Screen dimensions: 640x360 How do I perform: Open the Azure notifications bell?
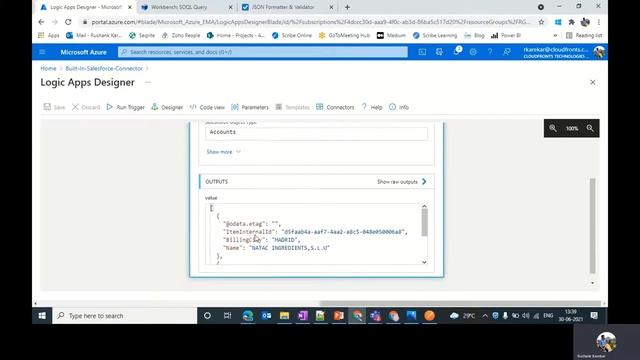pos(456,52)
